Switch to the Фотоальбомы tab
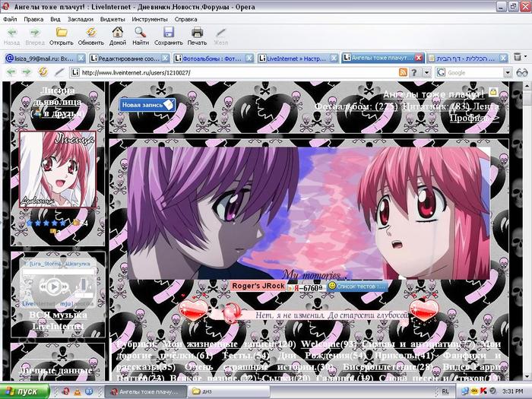Screen dimensions: 532x399 pos(209,59)
